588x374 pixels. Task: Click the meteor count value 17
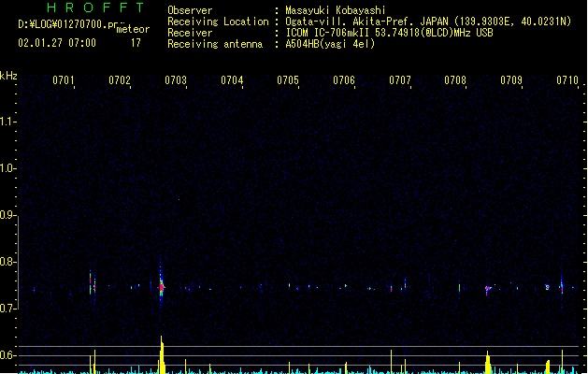tap(136, 43)
